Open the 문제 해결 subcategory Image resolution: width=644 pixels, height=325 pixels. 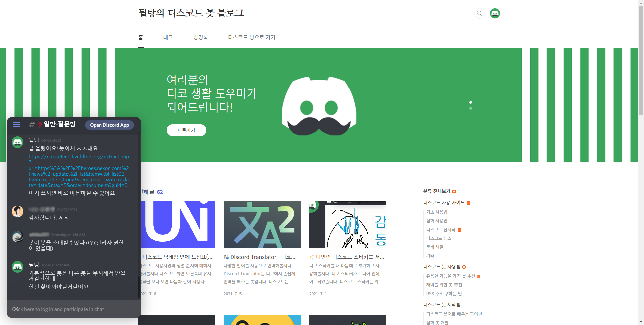(x=435, y=247)
